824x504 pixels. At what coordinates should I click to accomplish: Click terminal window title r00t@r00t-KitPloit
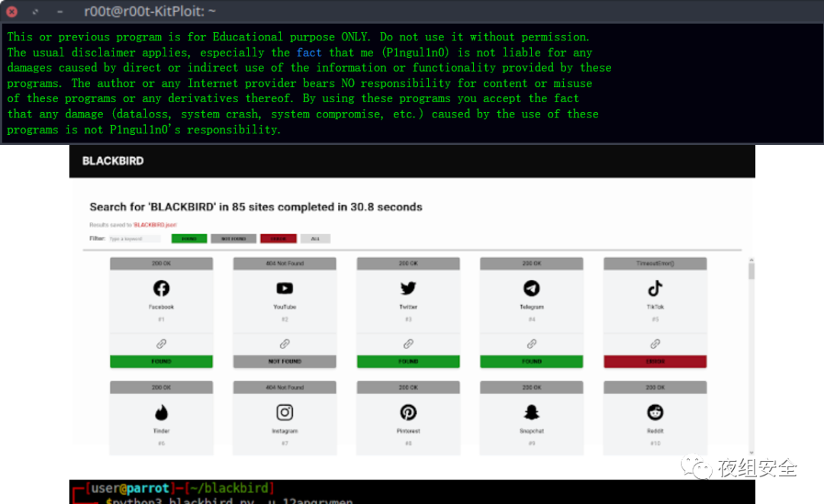point(150,11)
